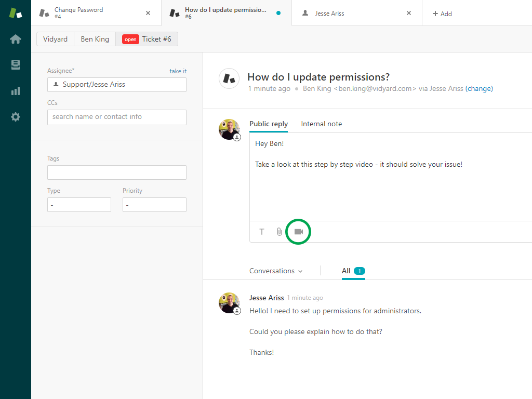The image size is (532, 399).
Task: Click the agent avatar next to the reply
Action: click(x=229, y=129)
